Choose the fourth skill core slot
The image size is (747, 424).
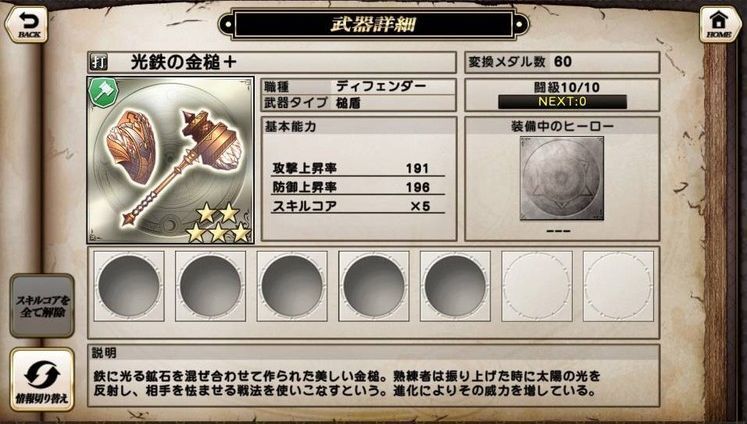coord(374,286)
